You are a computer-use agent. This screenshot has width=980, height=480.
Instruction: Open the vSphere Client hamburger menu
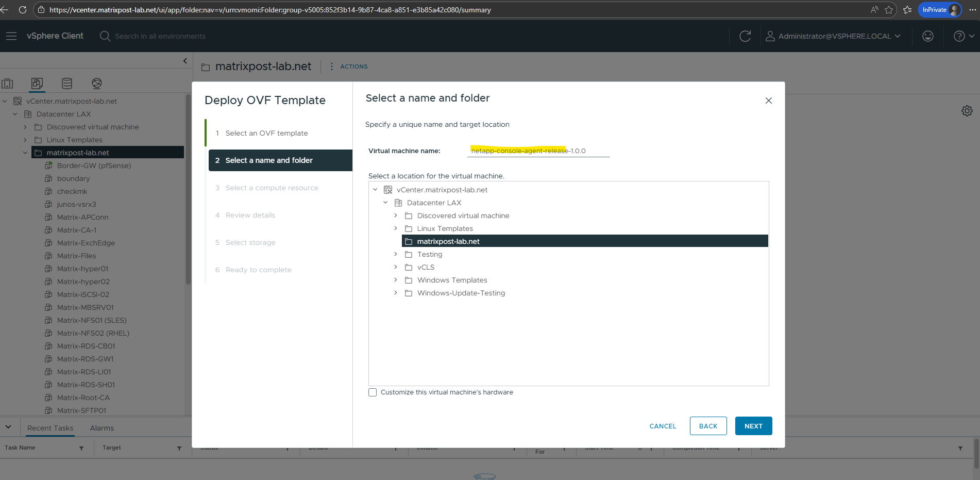coord(11,36)
